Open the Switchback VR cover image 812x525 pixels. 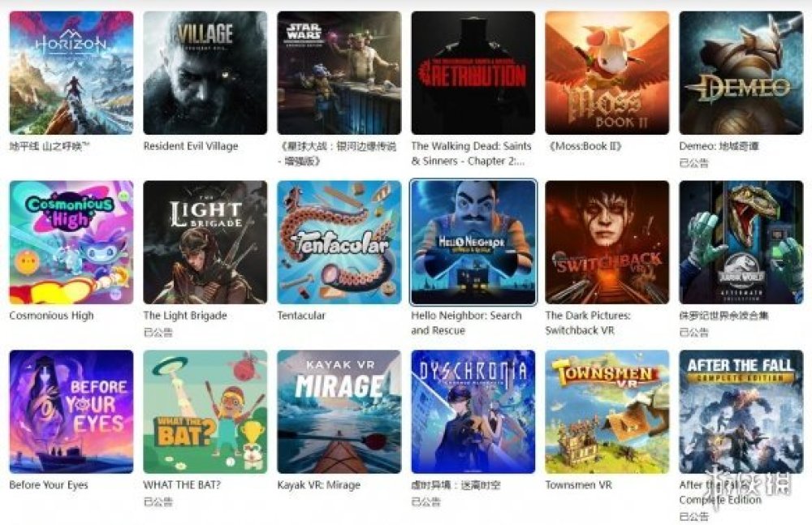pyautogui.click(x=607, y=243)
